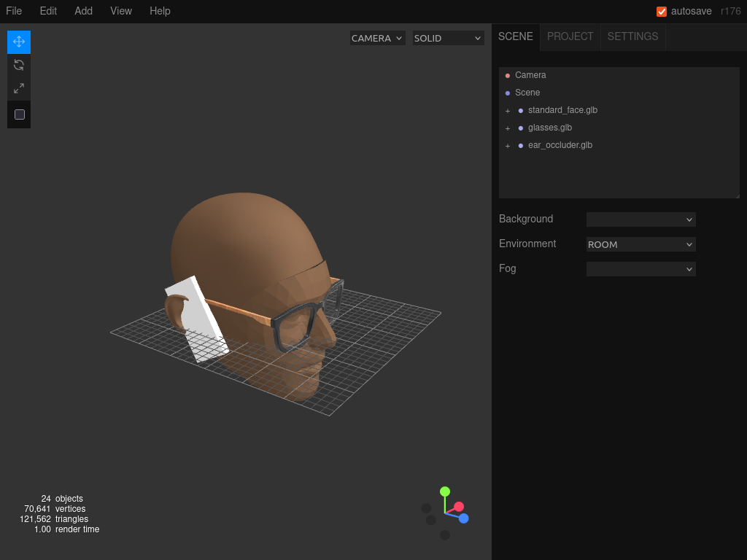This screenshot has width=747, height=560.
Task: Click the 'vertices' count label
Action: 71,509
